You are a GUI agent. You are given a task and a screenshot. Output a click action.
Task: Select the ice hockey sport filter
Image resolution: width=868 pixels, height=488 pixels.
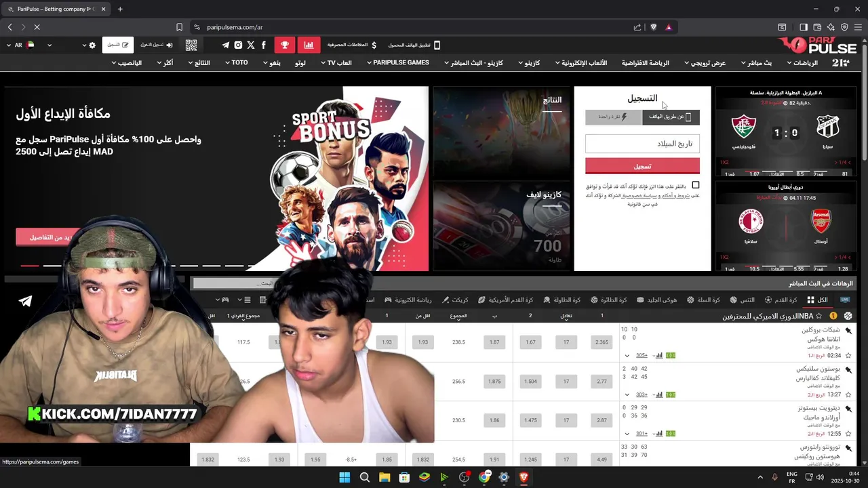656,300
